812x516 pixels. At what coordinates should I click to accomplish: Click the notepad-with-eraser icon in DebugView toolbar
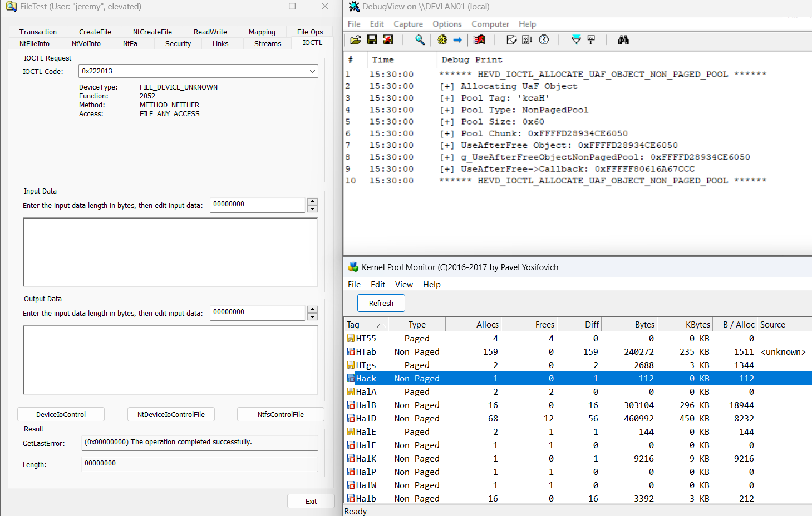coord(511,40)
